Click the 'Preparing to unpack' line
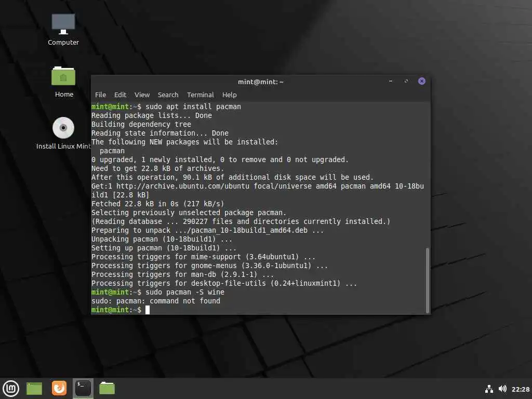Screen dimensions: 532x399 click(x=208, y=230)
